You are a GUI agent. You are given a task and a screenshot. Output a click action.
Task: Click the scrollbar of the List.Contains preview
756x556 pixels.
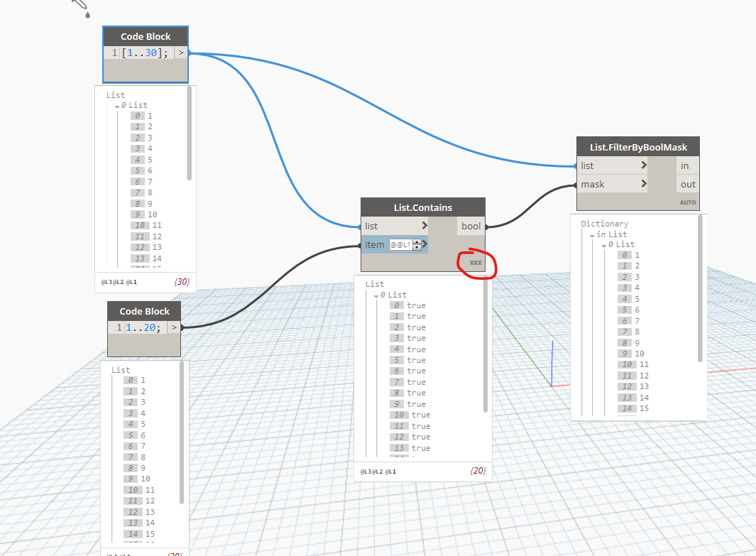486,345
